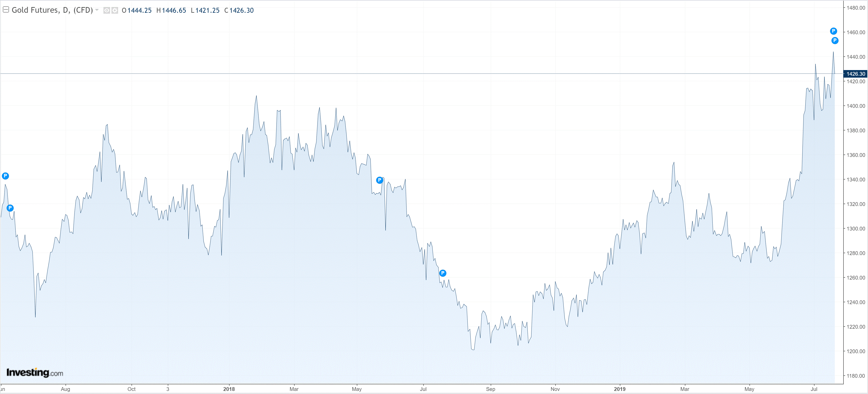Click the Open value 1444.25

pyautogui.click(x=139, y=10)
